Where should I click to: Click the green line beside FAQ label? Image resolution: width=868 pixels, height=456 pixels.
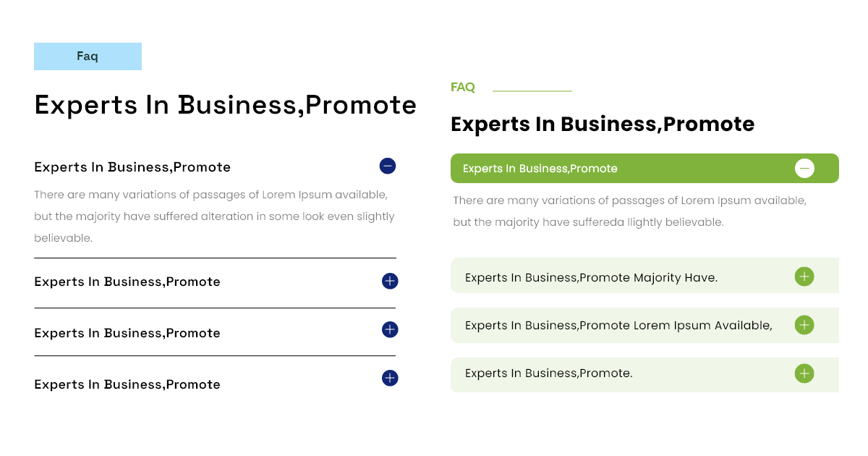point(532,91)
